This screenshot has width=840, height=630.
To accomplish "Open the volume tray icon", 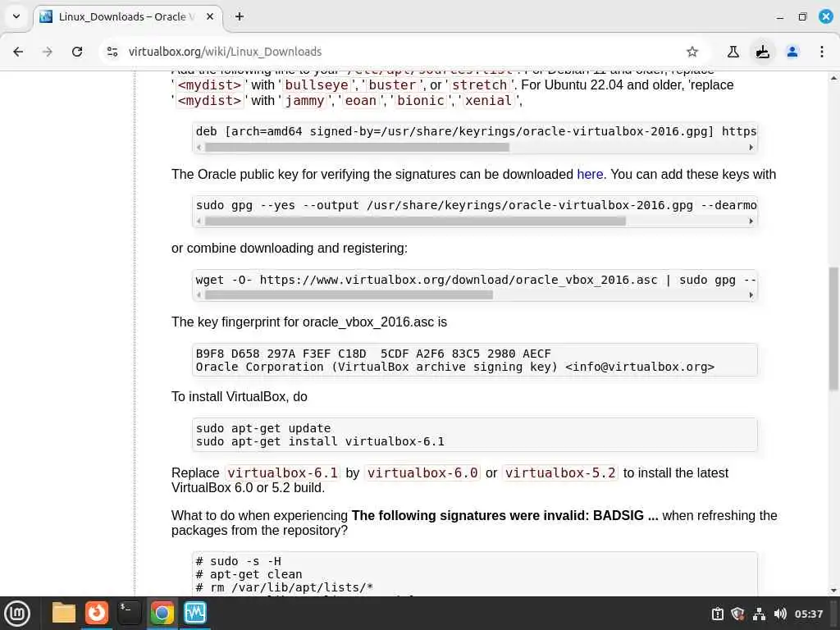I will click(x=780, y=614).
